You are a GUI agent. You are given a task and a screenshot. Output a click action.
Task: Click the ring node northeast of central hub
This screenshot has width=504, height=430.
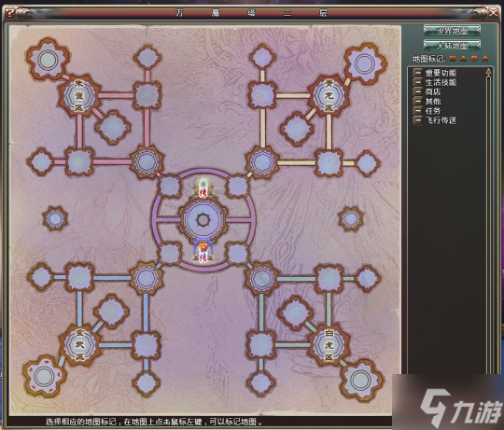(238, 186)
